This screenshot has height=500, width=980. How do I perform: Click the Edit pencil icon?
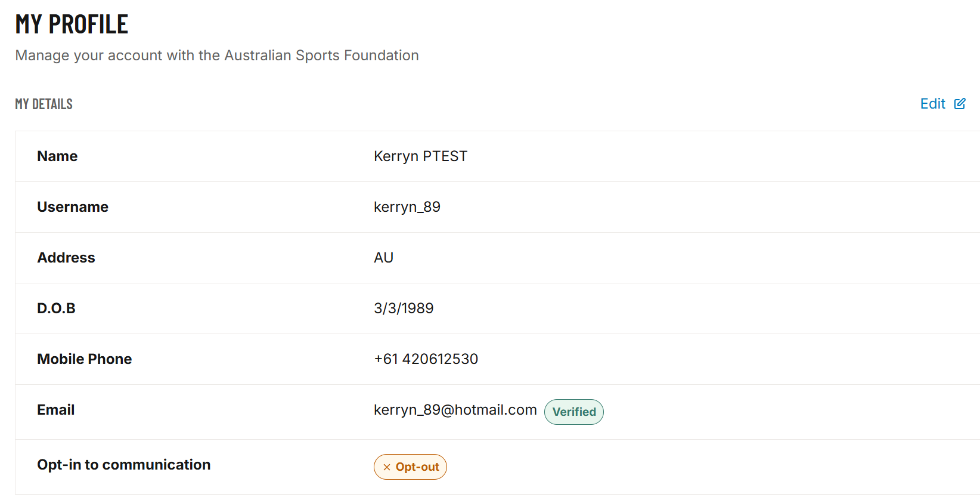pos(960,104)
